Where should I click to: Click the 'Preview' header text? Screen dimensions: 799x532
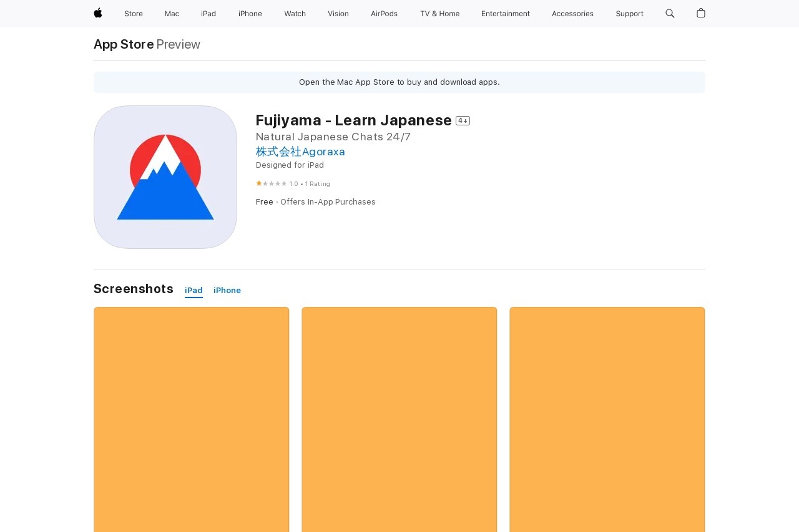[x=179, y=44]
